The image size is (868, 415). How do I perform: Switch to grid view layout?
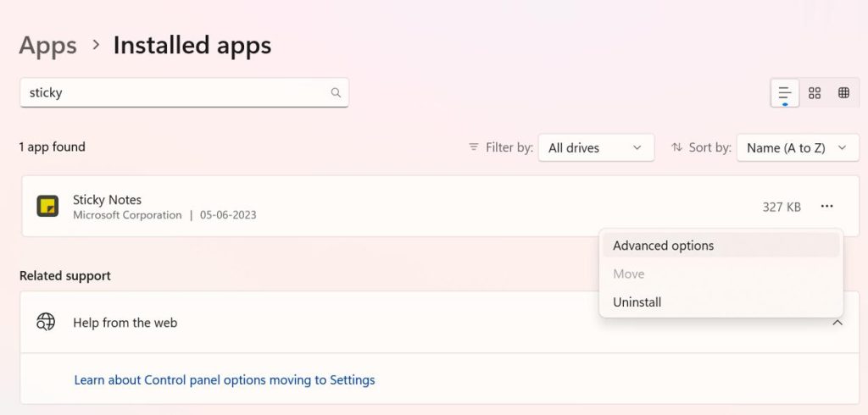tap(815, 93)
